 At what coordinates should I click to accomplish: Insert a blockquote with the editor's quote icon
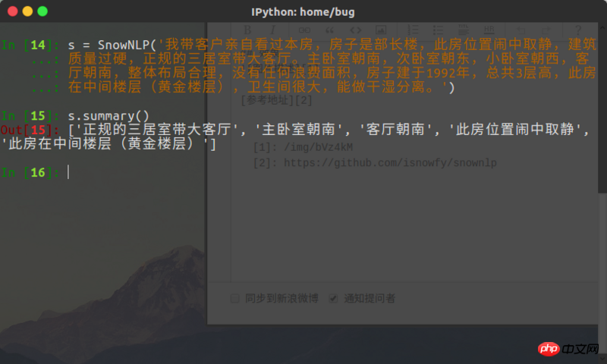(330, 30)
